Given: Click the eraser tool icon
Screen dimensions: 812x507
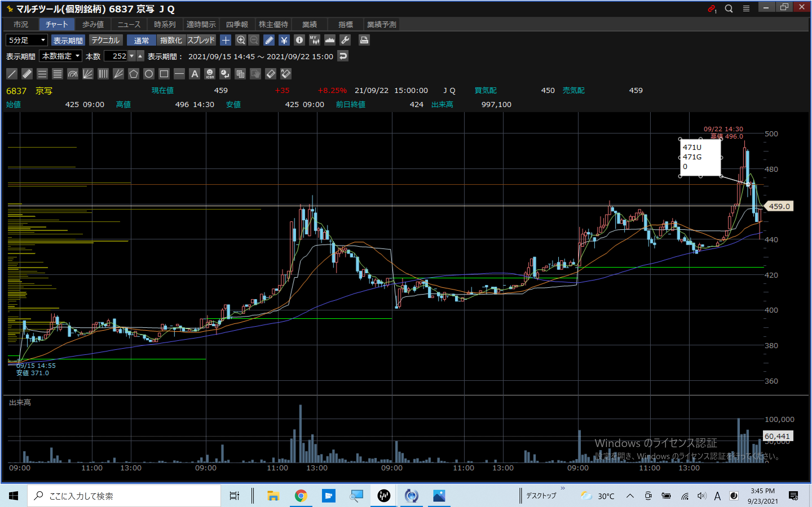Looking at the screenshot, I should (x=270, y=74).
